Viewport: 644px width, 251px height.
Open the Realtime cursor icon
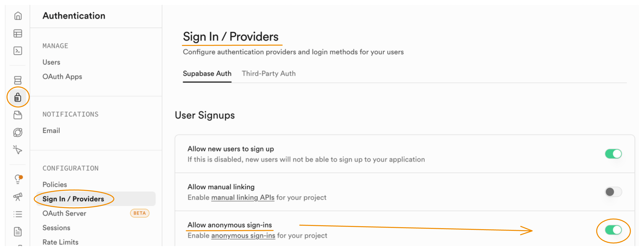pyautogui.click(x=18, y=150)
